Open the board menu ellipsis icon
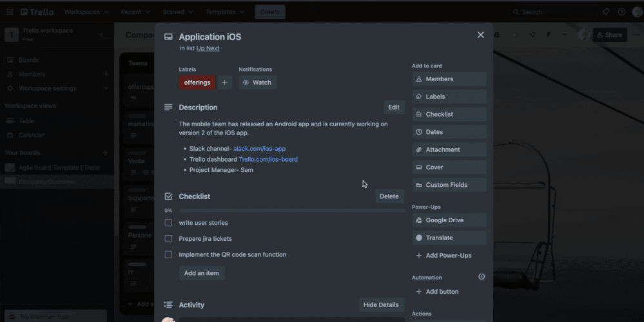 [x=636, y=35]
